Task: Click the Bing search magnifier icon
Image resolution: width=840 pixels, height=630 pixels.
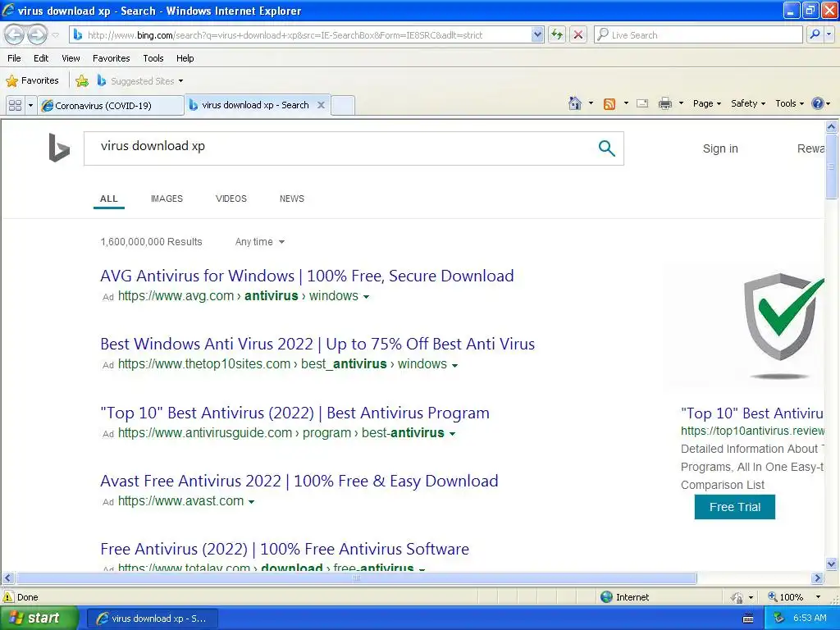Action: [606, 148]
